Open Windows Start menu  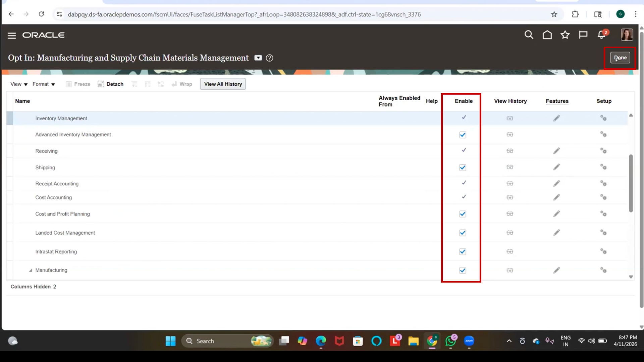click(170, 341)
